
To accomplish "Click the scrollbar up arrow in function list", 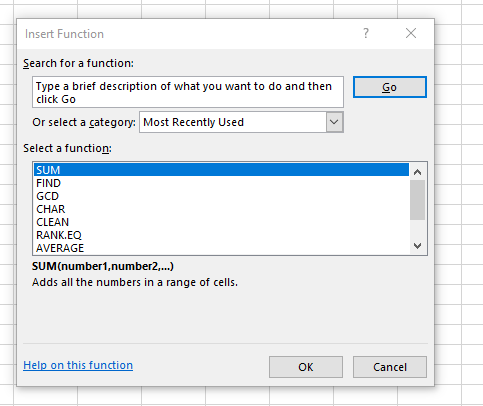I will [x=417, y=172].
